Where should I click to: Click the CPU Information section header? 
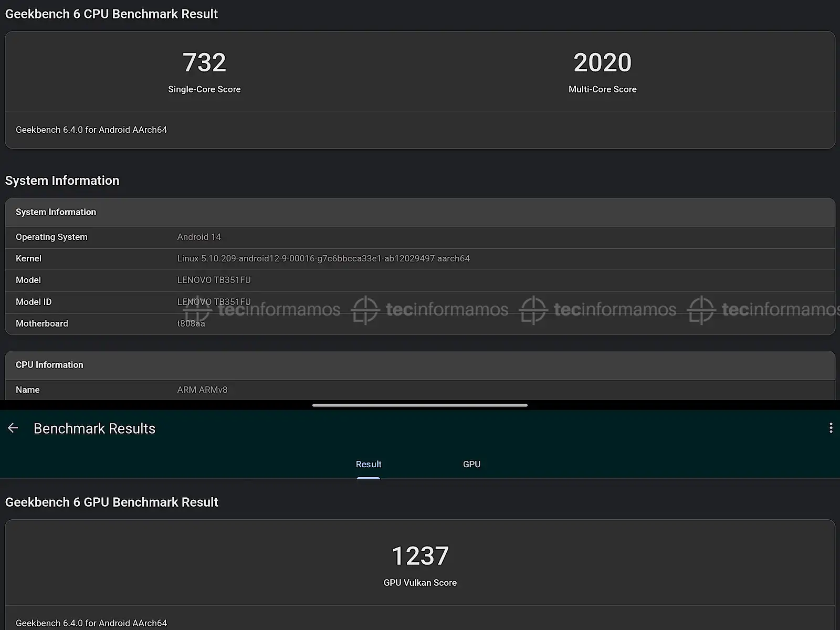(x=420, y=365)
